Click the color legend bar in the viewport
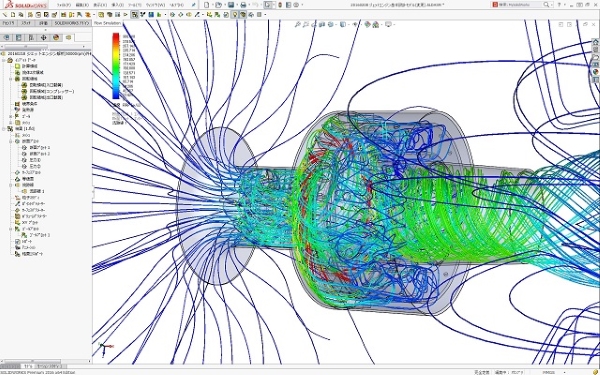Viewport: 600px width, 375px height. click(x=116, y=66)
